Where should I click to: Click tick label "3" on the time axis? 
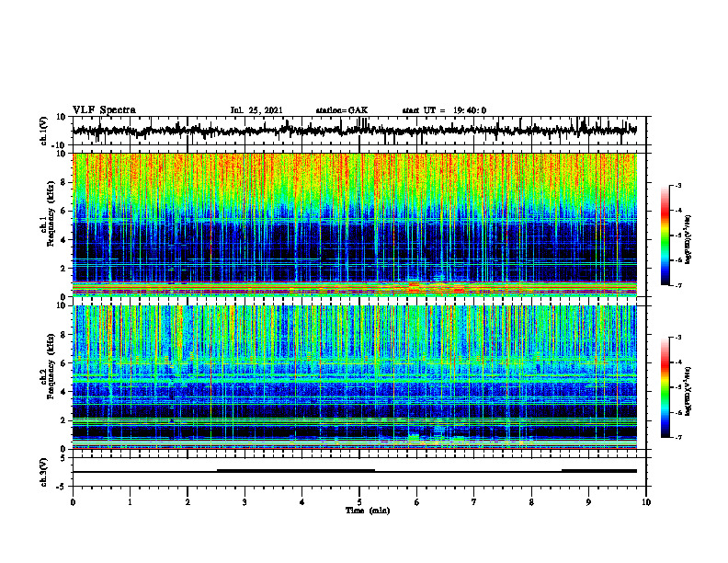tap(245, 502)
